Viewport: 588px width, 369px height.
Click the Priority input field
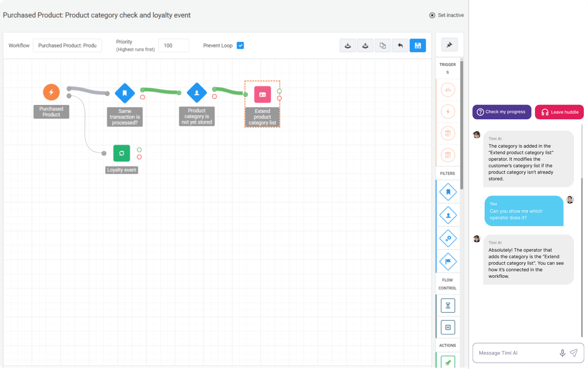point(174,45)
